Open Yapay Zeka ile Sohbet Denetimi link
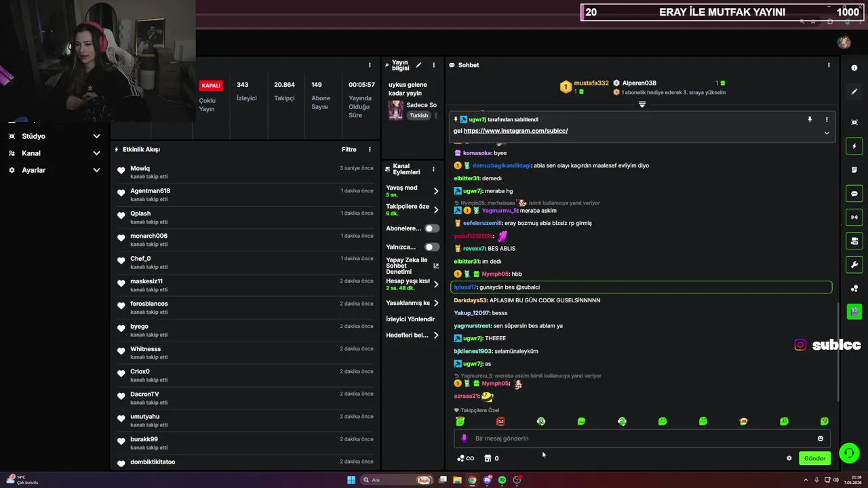 pyautogui.click(x=412, y=266)
